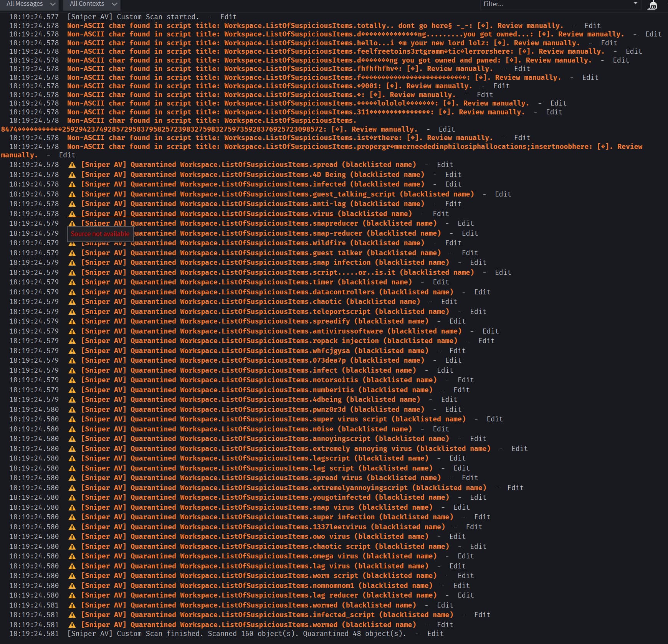Click Edit on owo virus line

click(x=457, y=537)
